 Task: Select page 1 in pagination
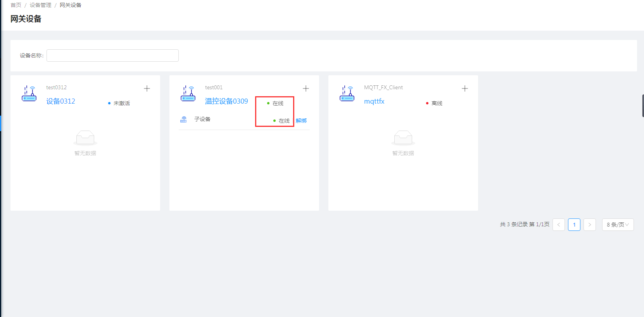click(x=574, y=225)
